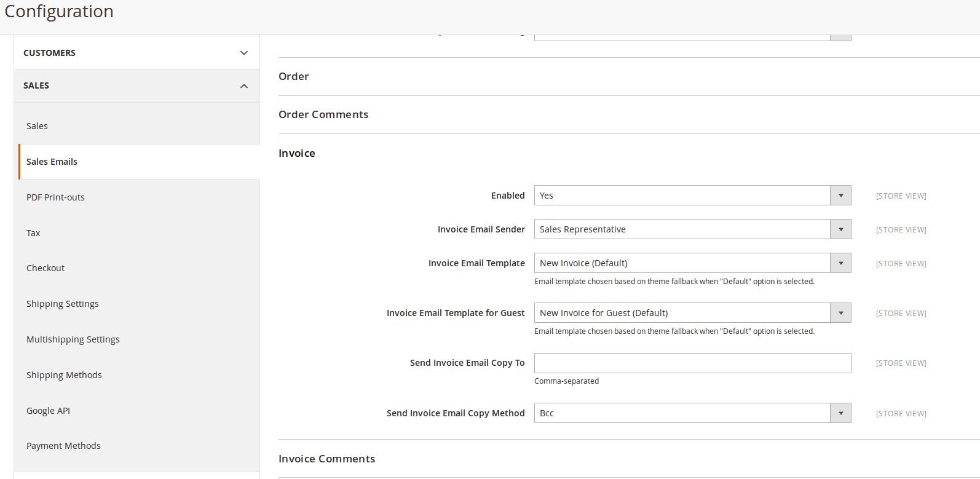The image size is (980, 479).
Task: Click the Send Invoice Email Copy To field
Action: tap(692, 363)
